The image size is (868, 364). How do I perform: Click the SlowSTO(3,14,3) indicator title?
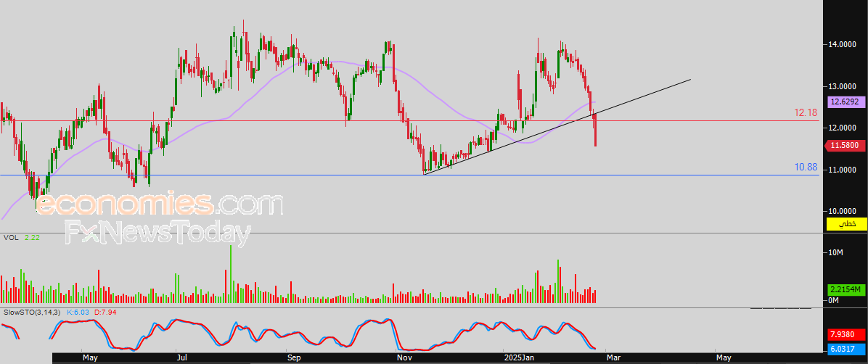(x=33, y=313)
